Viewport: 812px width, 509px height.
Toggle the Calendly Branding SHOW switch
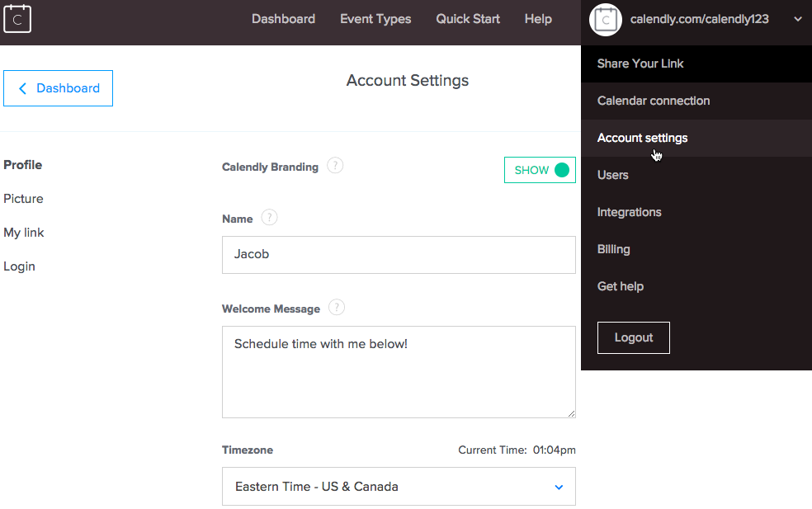coord(540,170)
